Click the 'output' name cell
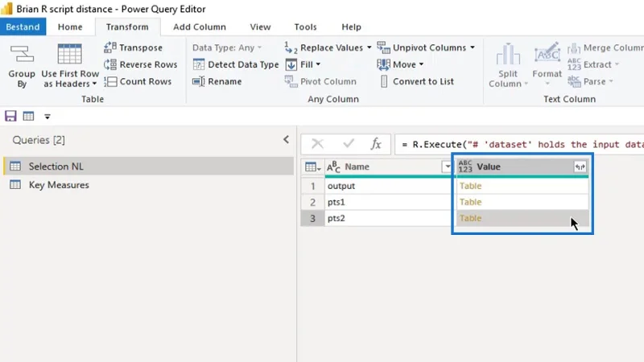 point(388,186)
